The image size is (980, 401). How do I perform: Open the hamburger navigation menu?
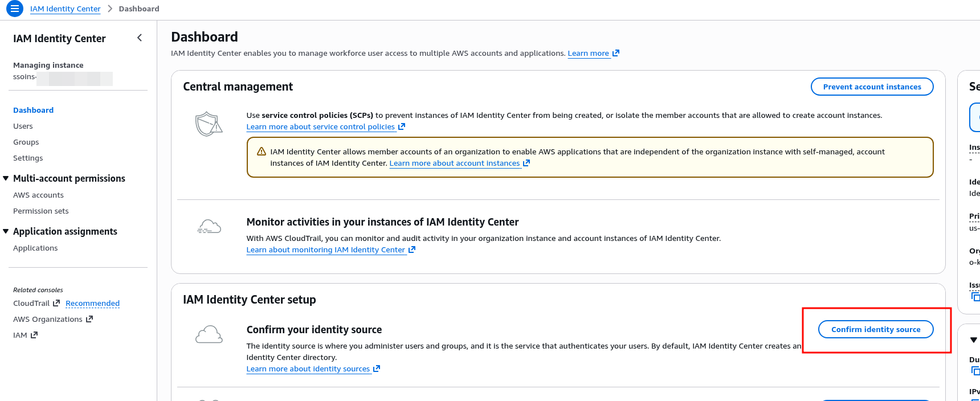[x=14, y=9]
